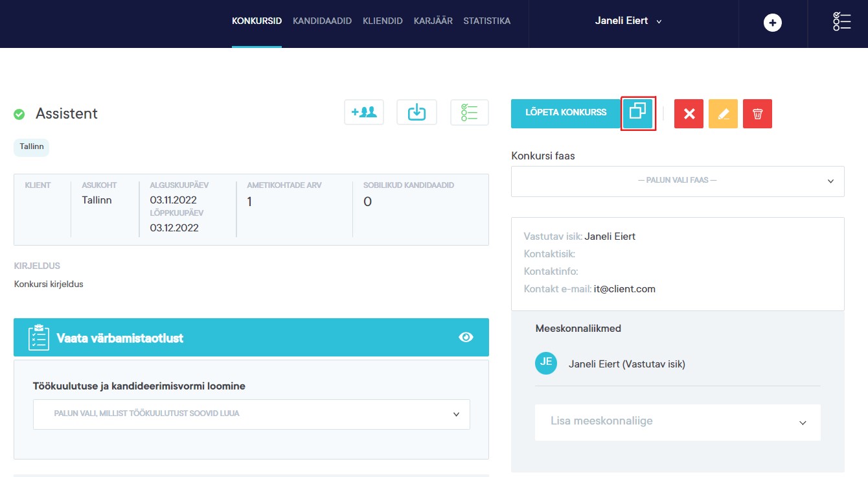Open the task list icon in top-right corner

(841, 21)
